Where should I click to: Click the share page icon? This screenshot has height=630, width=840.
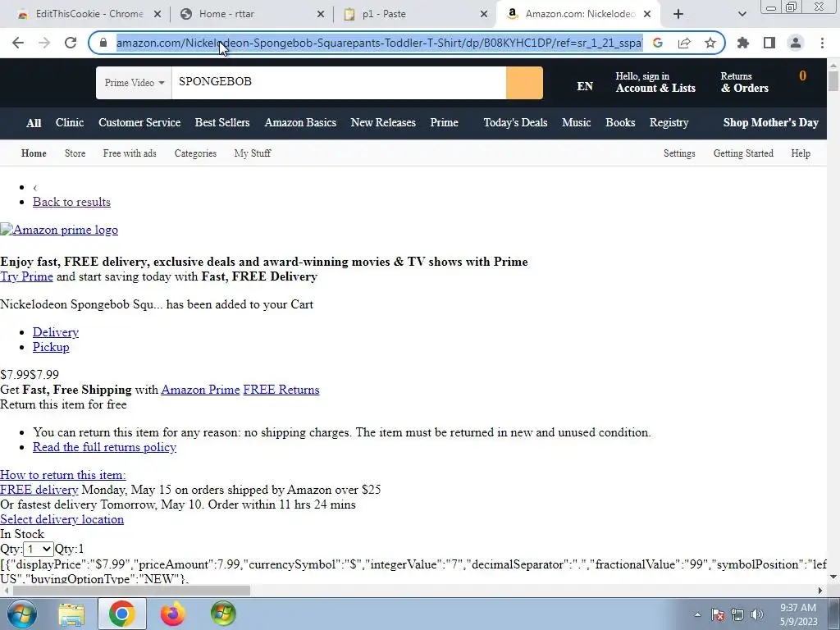pyautogui.click(x=684, y=43)
